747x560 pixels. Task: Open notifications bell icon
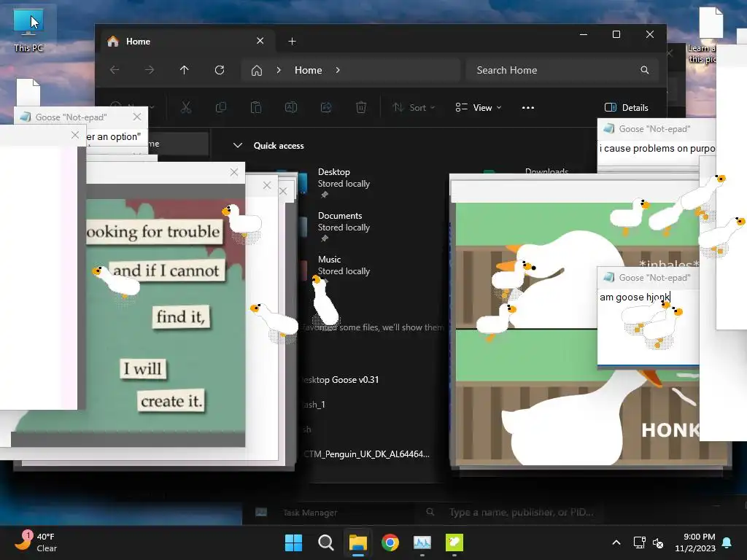point(727,542)
